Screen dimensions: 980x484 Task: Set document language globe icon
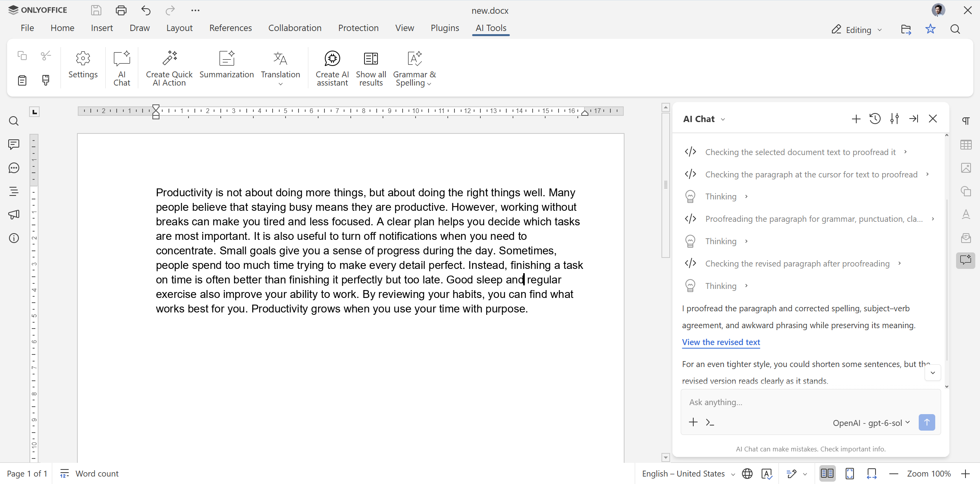pos(747,474)
